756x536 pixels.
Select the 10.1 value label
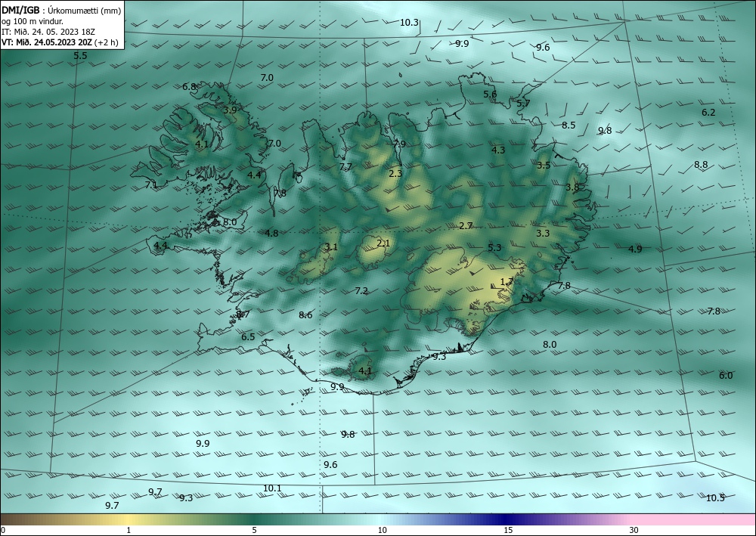(x=272, y=488)
